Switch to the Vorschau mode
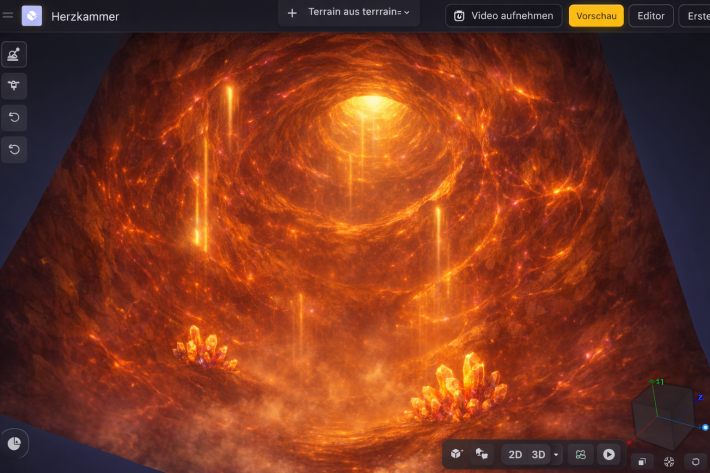Screen dimensions: 710x473 pyautogui.click(x=596, y=16)
